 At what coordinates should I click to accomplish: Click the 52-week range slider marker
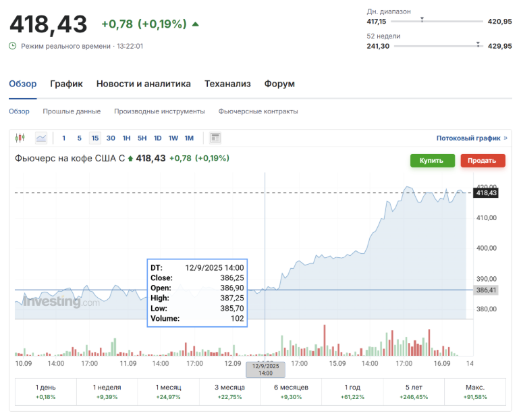coord(478,44)
